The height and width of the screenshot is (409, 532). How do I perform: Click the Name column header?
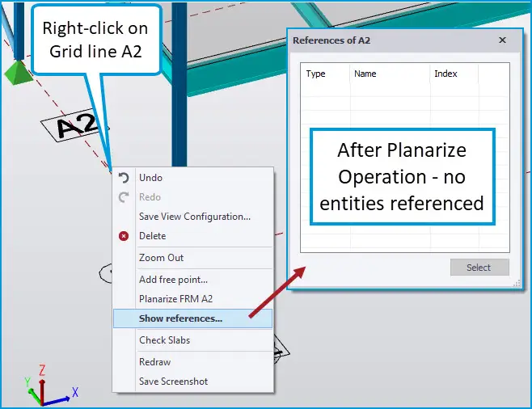point(391,74)
